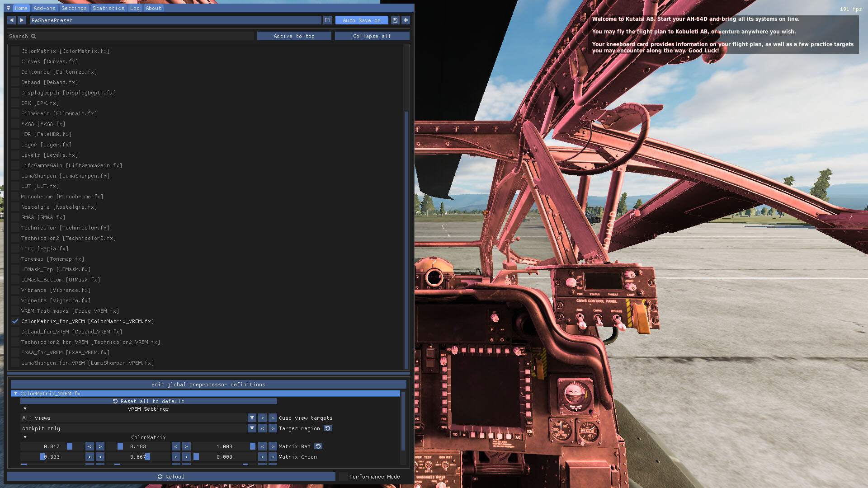The height and width of the screenshot is (488, 868).
Task: Enable the Technicolor2_for_VREM effect
Action: click(15, 342)
